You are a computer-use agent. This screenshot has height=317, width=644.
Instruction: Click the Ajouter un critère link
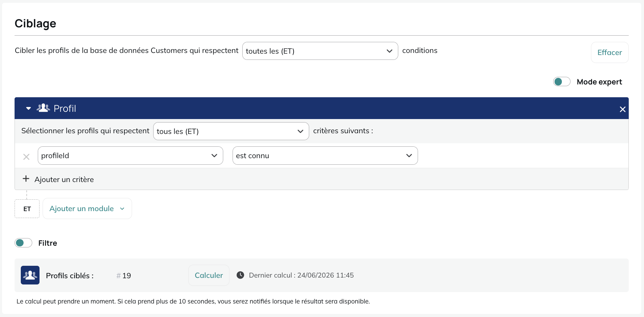[x=64, y=180]
